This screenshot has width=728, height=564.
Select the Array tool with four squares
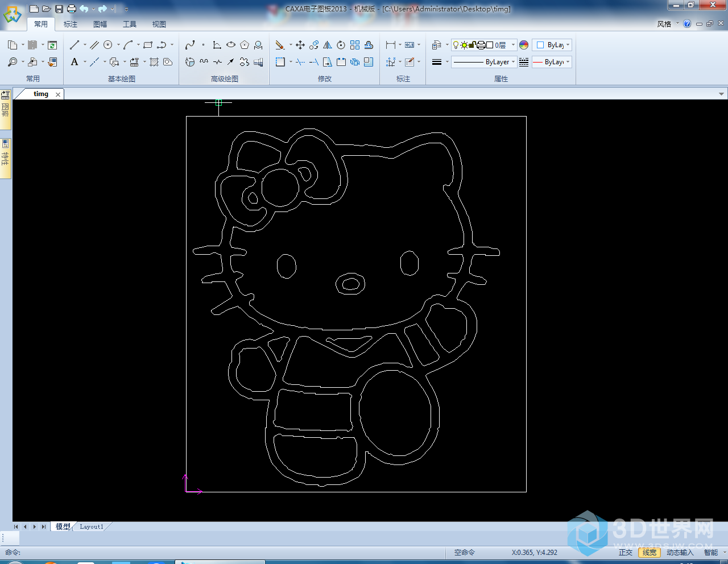tap(355, 45)
